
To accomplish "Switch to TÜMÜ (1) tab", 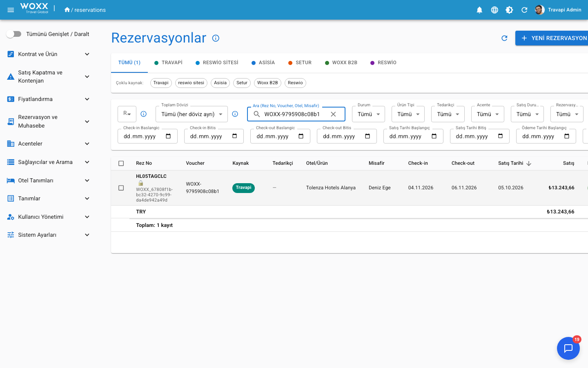I will 129,63.
